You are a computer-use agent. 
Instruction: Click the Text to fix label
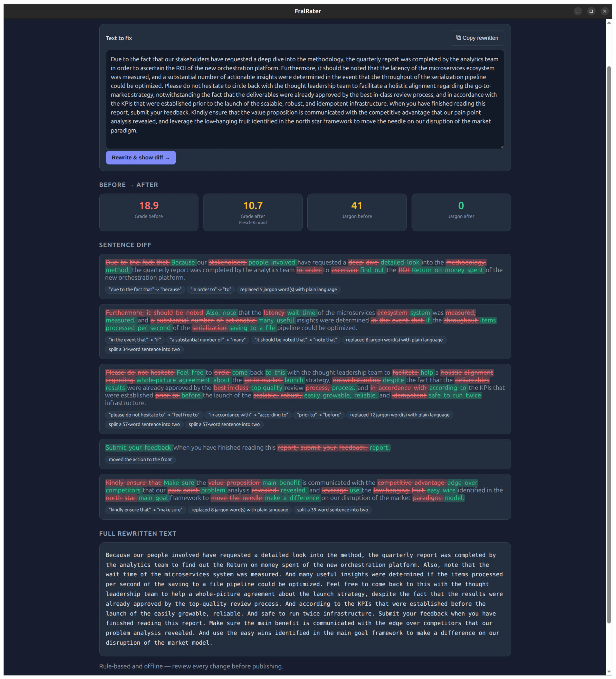coord(119,38)
